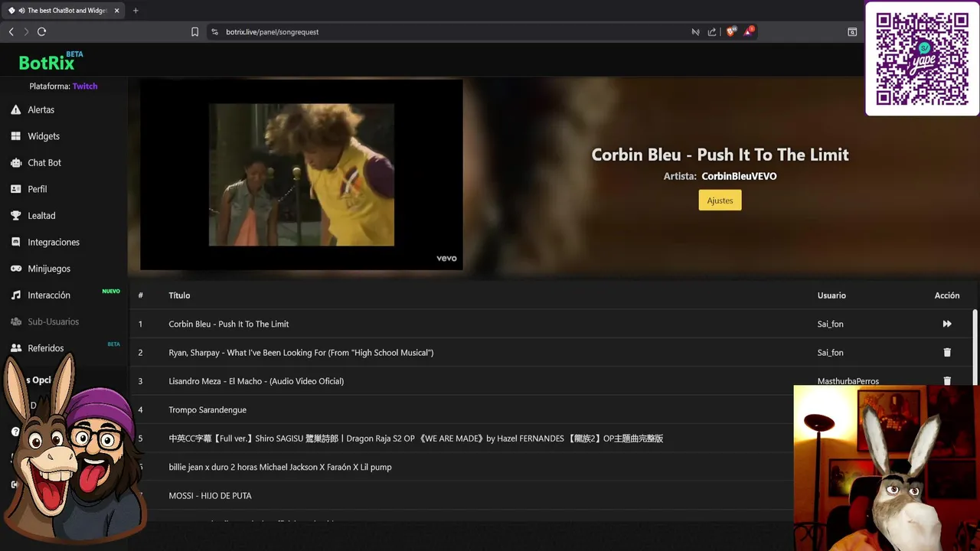Select the 'The best ChatBot and Widgets' tab
Image resolution: width=980 pixels, height=551 pixels.
pos(64,11)
